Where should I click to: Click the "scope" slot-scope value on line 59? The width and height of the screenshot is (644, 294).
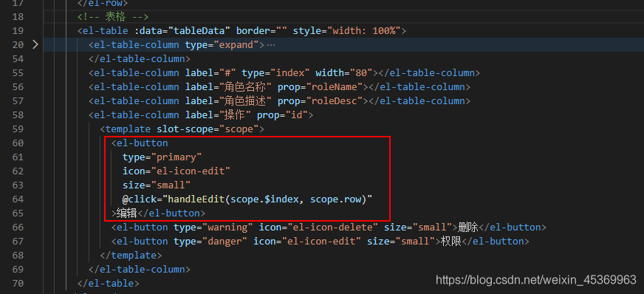click(239, 129)
